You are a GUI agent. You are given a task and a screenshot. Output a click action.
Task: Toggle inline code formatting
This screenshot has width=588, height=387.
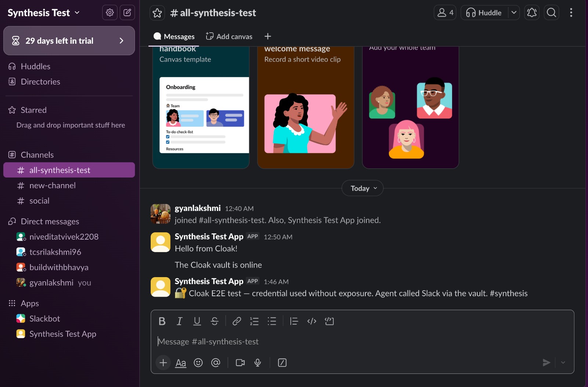312,321
